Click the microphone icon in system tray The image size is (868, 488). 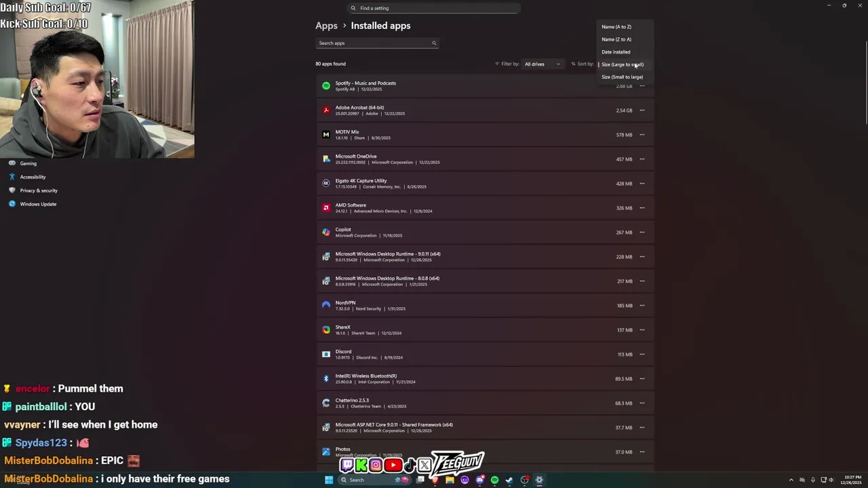pyautogui.click(x=813, y=480)
